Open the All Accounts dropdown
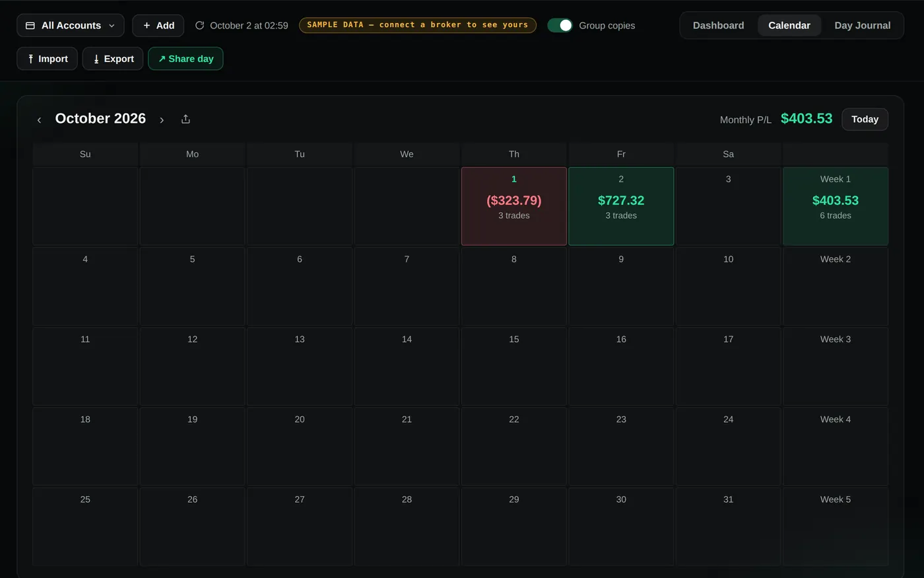The width and height of the screenshot is (924, 578). click(x=71, y=25)
